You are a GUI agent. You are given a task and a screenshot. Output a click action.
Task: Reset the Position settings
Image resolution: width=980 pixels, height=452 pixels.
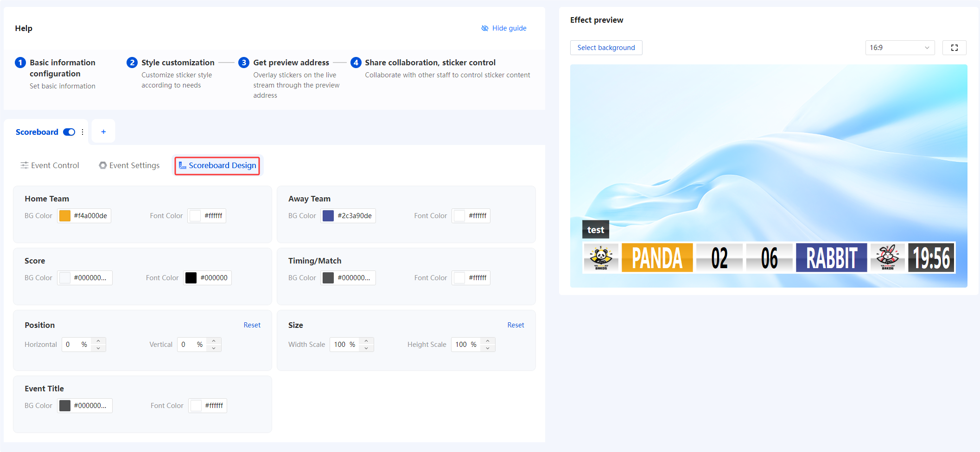252,325
